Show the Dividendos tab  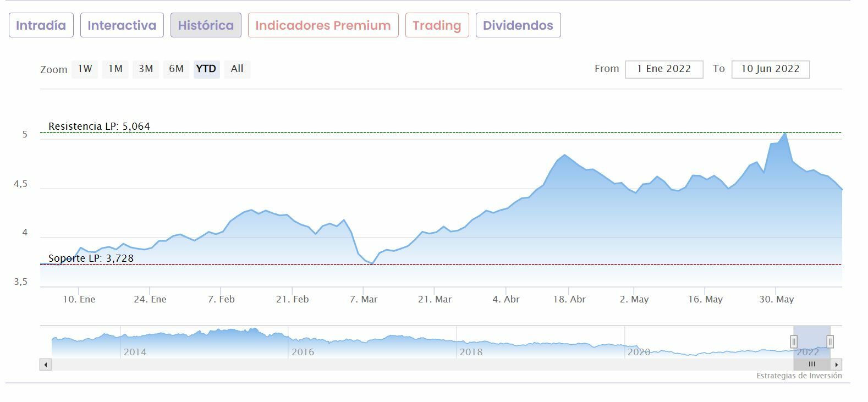click(518, 25)
